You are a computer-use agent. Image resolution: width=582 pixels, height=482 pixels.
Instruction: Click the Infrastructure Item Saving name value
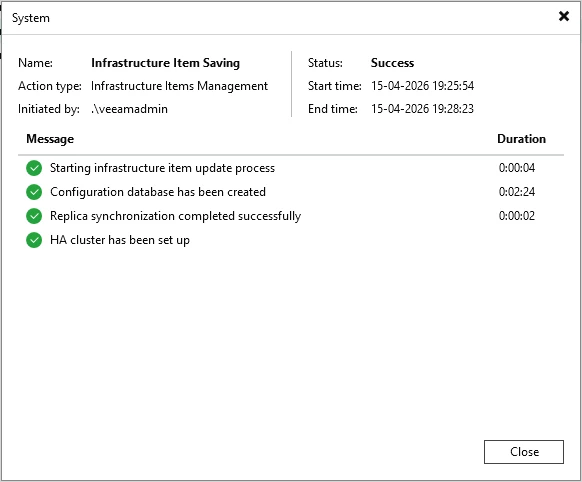pyautogui.click(x=166, y=63)
